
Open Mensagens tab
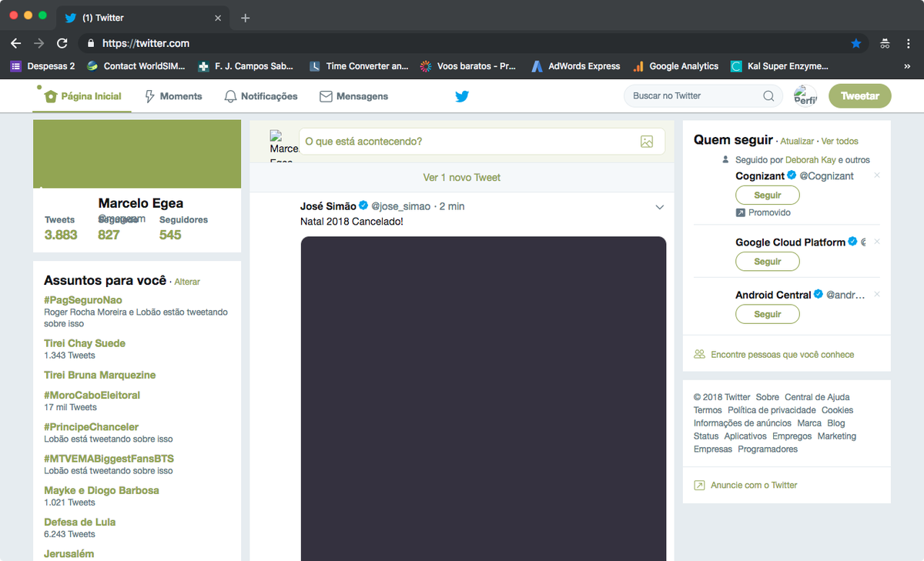(353, 96)
